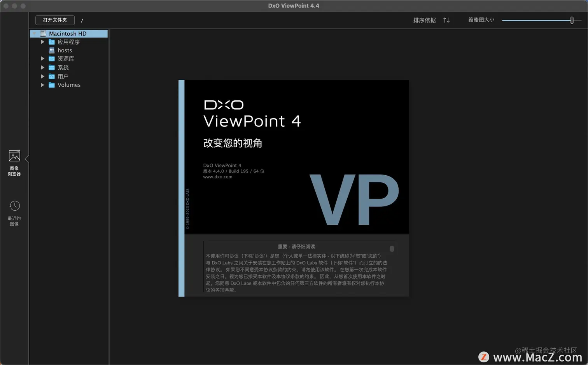Click the window close button
This screenshot has height=365, width=588.
[6, 6]
